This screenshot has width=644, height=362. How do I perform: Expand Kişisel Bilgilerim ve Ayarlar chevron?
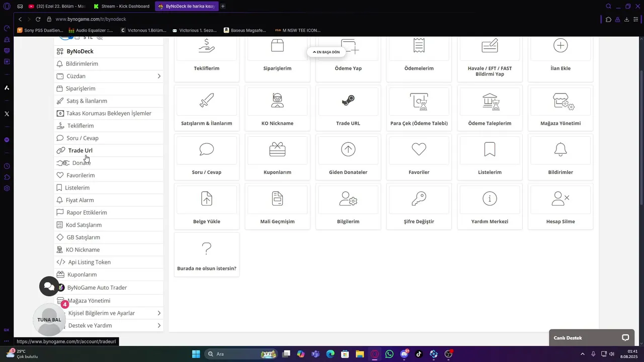[159, 313]
